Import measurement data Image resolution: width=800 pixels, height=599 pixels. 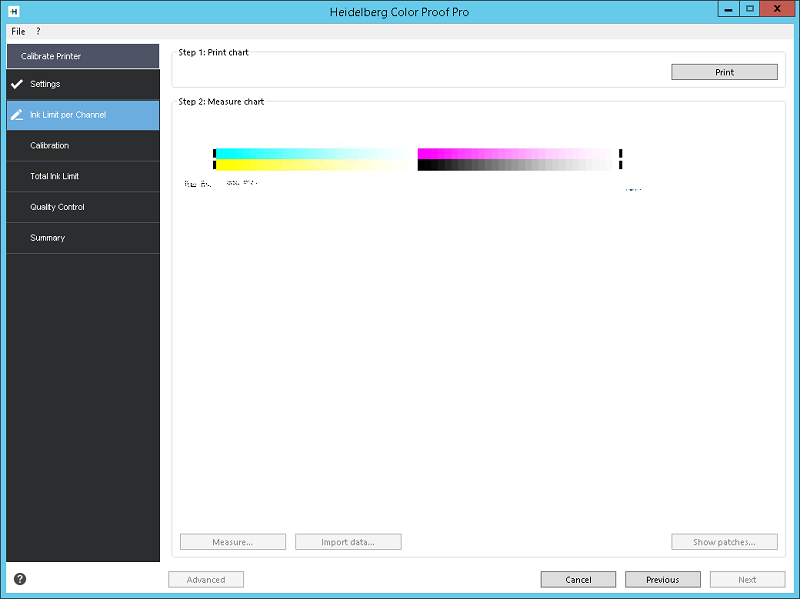pyautogui.click(x=347, y=541)
